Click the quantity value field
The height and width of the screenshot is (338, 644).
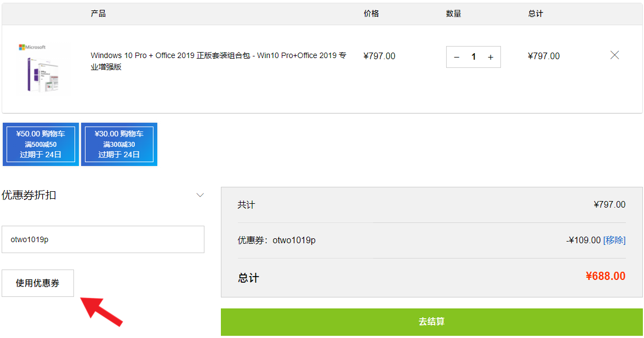point(474,57)
